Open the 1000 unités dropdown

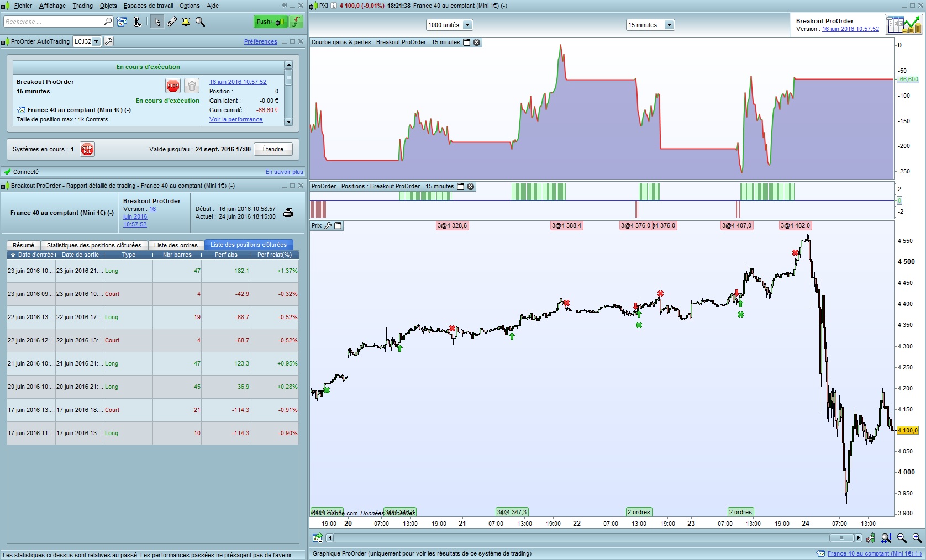coord(467,25)
